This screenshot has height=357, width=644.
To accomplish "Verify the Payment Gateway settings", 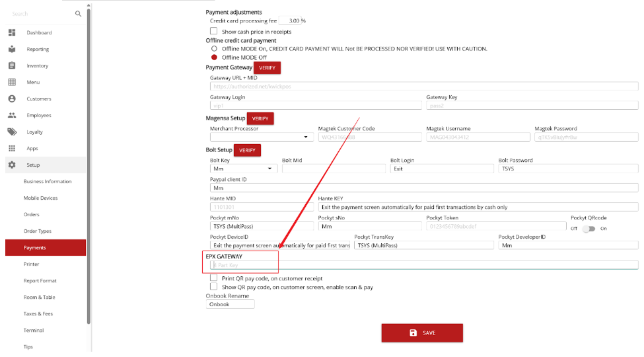I will (x=267, y=68).
